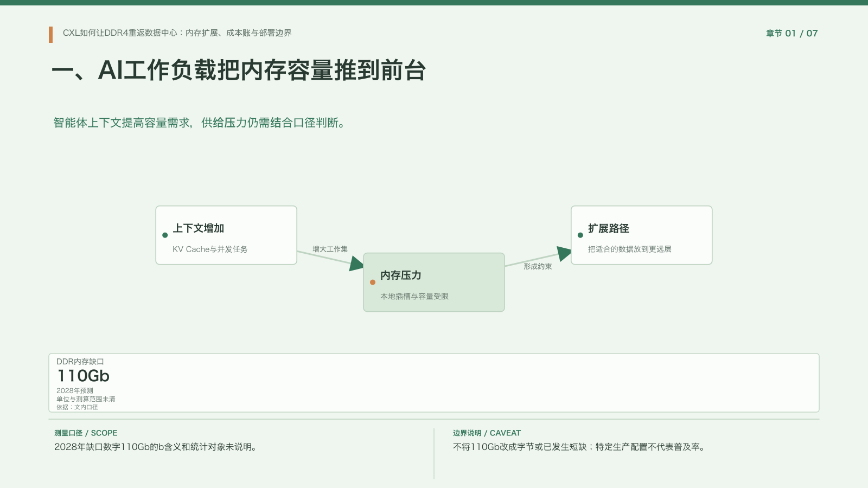Viewport: 868px width, 488px height.
Task: Select the text KV Cache与并发任务
Action: pos(210,249)
